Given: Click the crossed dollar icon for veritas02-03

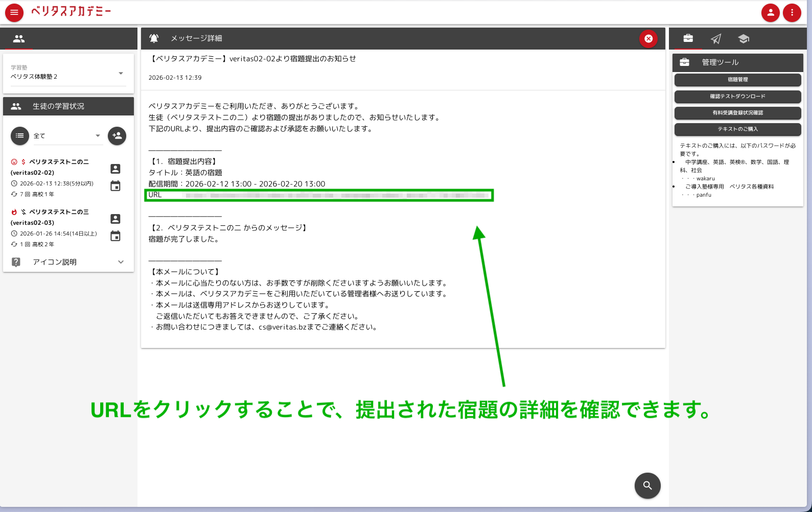Looking at the screenshot, I should 24,212.
